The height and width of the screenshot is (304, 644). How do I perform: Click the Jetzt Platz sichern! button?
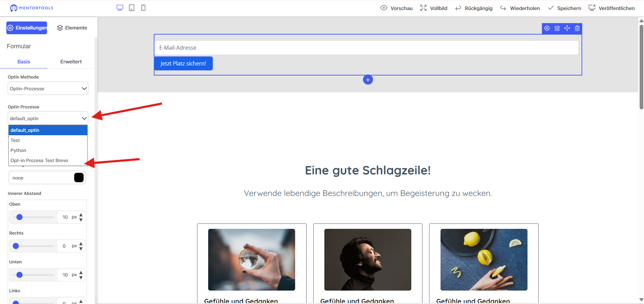pos(183,63)
